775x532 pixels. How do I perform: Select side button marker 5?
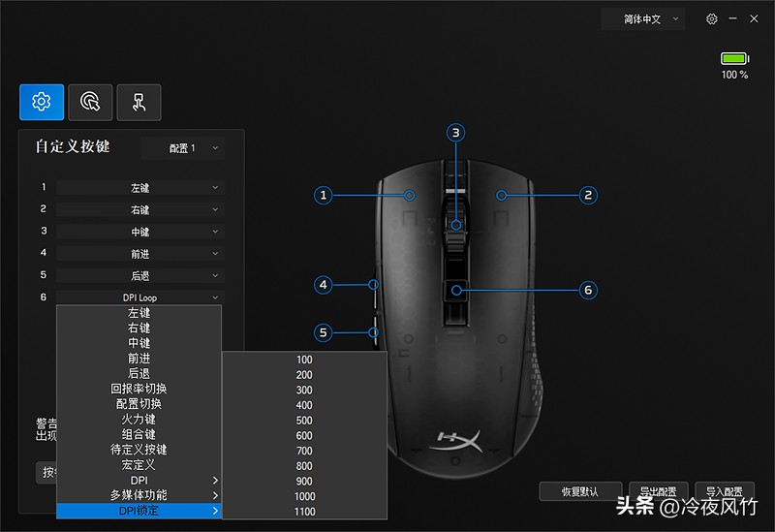(x=324, y=332)
